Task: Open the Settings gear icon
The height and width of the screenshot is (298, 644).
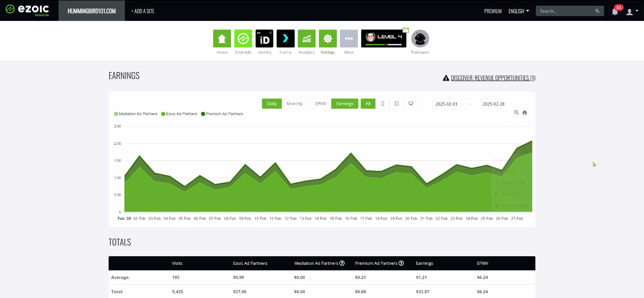Action: [x=328, y=38]
